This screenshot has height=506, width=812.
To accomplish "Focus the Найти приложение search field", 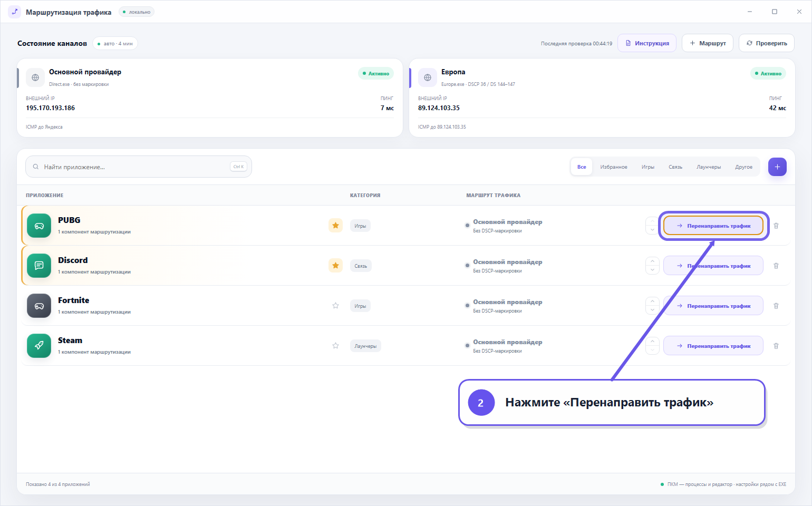I will click(x=139, y=167).
